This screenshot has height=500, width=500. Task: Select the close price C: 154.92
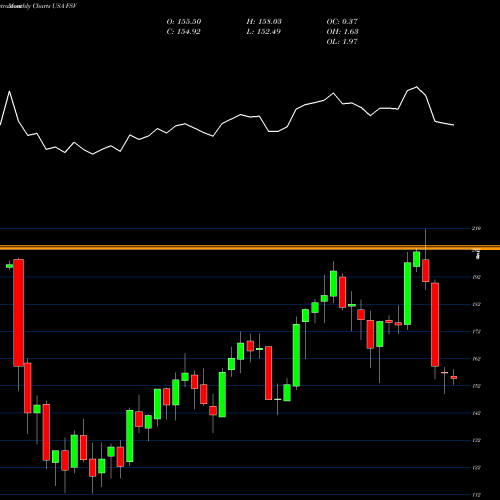[x=184, y=32]
